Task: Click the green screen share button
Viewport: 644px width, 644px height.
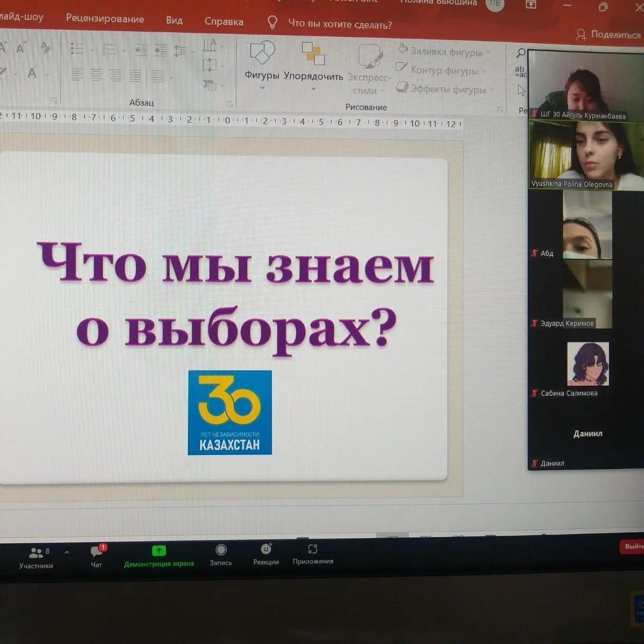Action: point(159,555)
